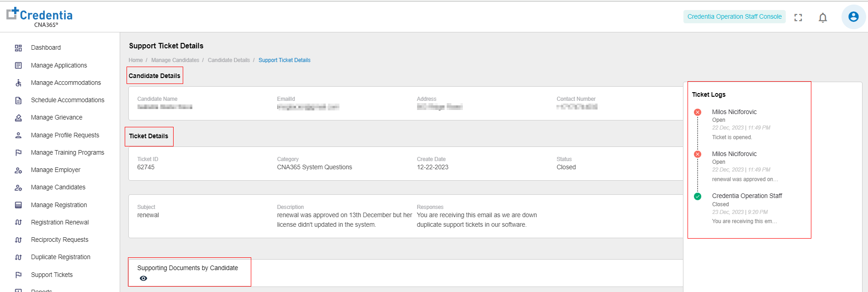Click the Candidate Details breadcrumb link
868x292 pixels.
(x=229, y=60)
